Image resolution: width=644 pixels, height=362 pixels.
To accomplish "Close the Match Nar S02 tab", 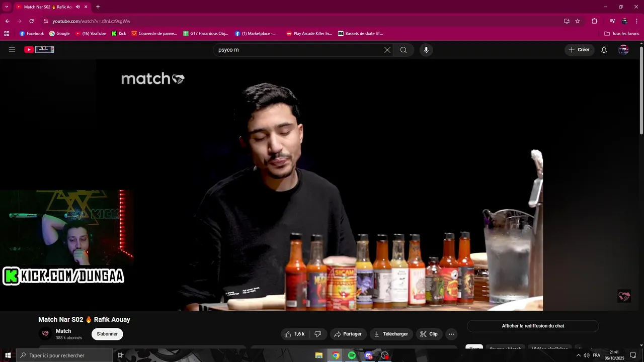I will coord(86,7).
